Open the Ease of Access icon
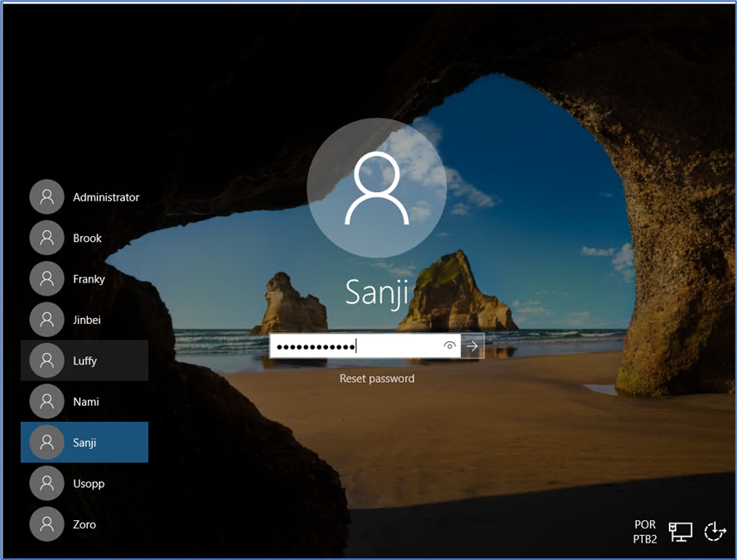The image size is (737, 560). 714,532
